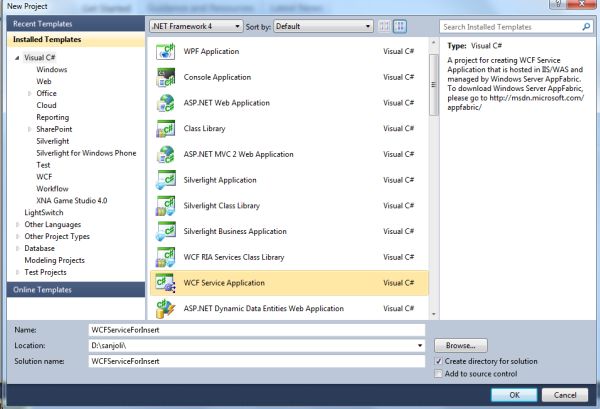600x409 pixels.
Task: Open the Recent Templates section
Action: click(x=76, y=24)
